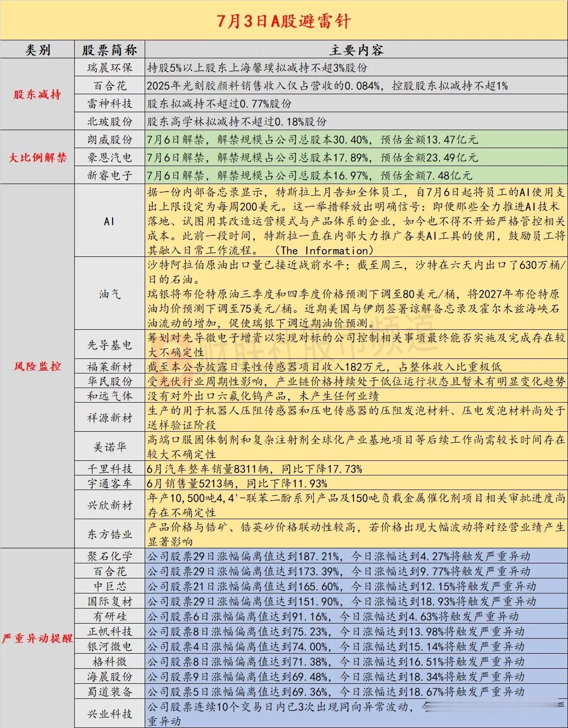Select stock name 蜀道装备
Screen dimensions: 568x728
[110, 692]
